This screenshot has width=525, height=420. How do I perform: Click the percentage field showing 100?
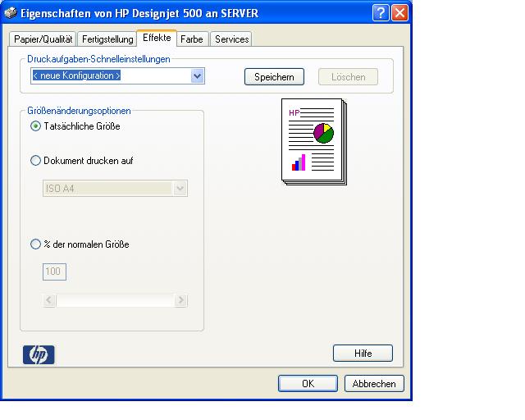54,272
